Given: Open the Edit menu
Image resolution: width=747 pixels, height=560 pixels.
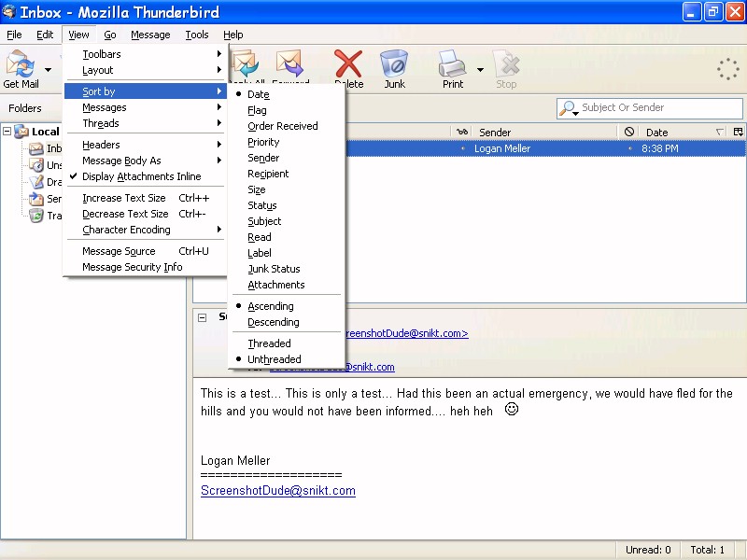Looking at the screenshot, I should click(x=45, y=35).
